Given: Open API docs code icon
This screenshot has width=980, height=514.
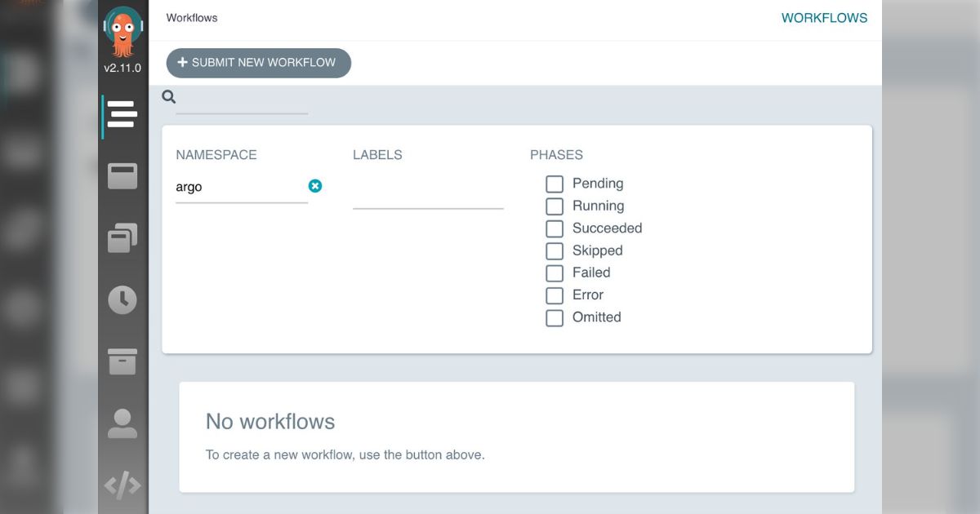Looking at the screenshot, I should point(122,485).
